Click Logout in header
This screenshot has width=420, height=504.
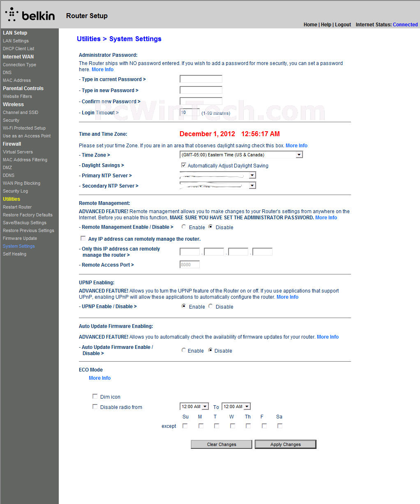click(343, 25)
